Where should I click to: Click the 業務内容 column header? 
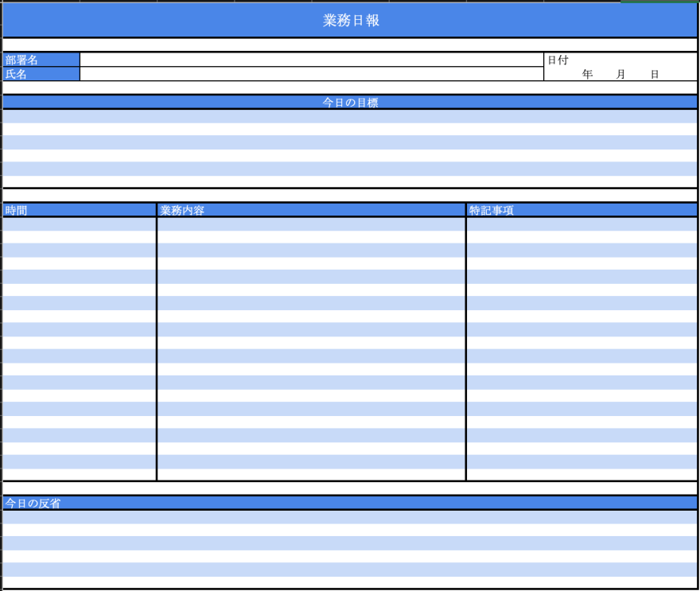pos(310,209)
